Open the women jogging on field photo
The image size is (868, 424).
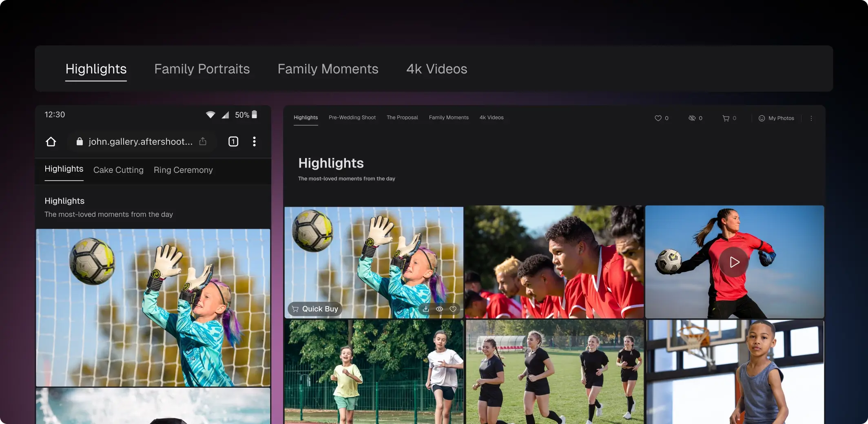tap(554, 372)
